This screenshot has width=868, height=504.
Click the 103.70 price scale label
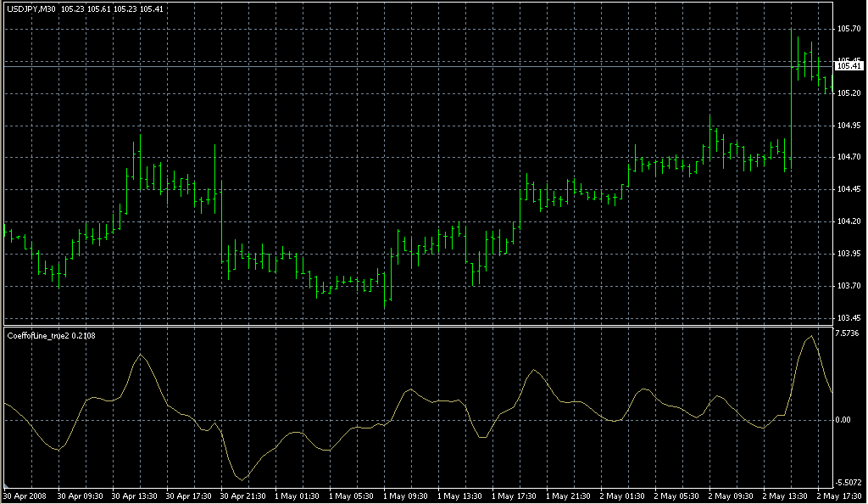pos(849,286)
